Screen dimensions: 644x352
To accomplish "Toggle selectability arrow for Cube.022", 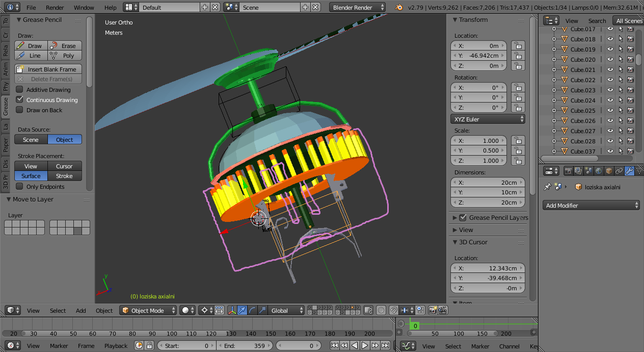I will click(621, 80).
